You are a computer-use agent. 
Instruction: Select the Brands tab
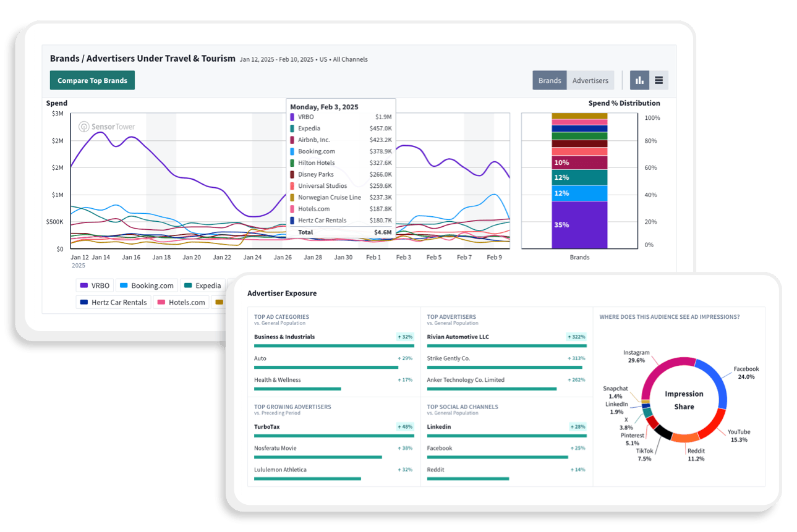550,80
